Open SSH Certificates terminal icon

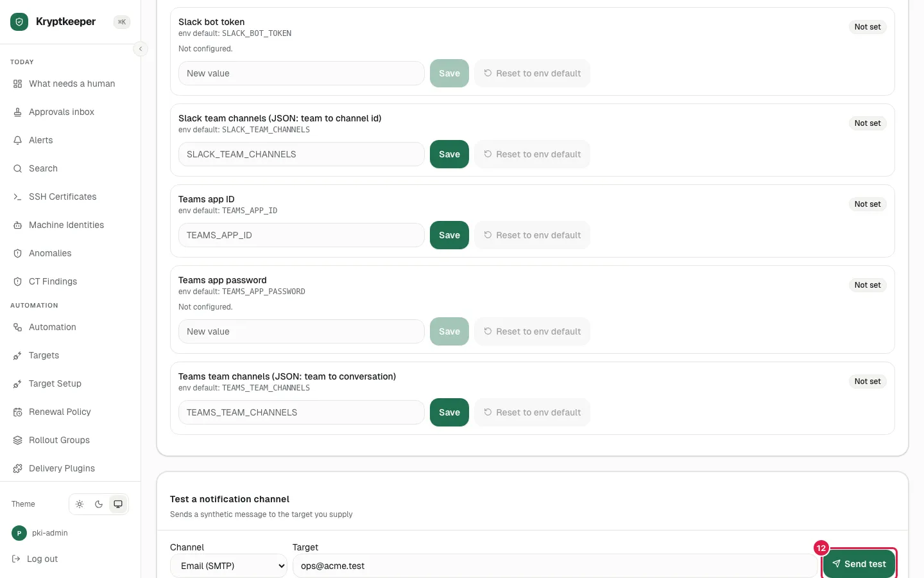click(x=17, y=197)
